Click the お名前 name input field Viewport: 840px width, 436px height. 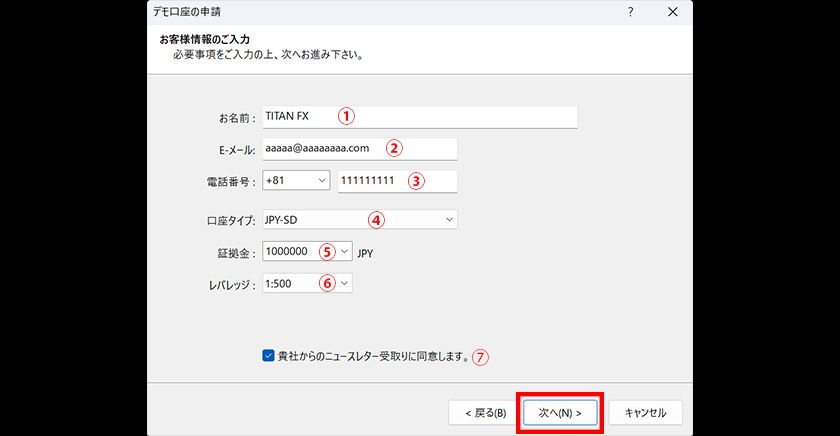click(419, 117)
